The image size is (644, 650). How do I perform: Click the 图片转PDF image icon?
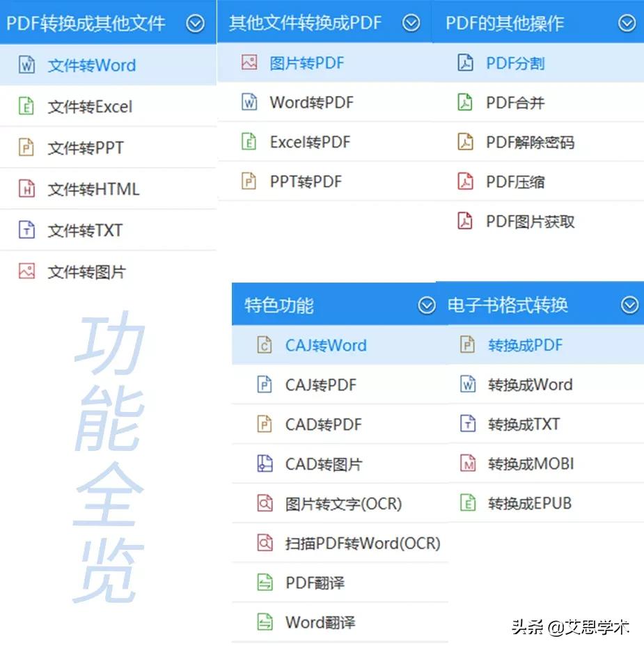(248, 63)
